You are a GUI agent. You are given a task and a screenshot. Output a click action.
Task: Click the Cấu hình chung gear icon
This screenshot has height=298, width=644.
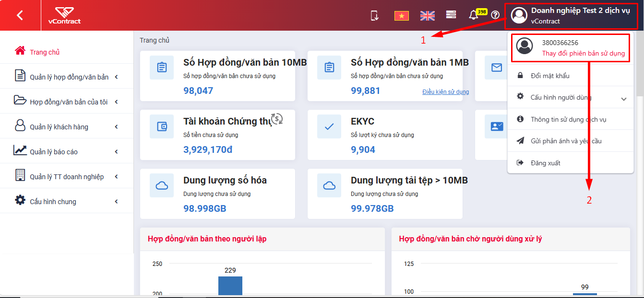[20, 200]
